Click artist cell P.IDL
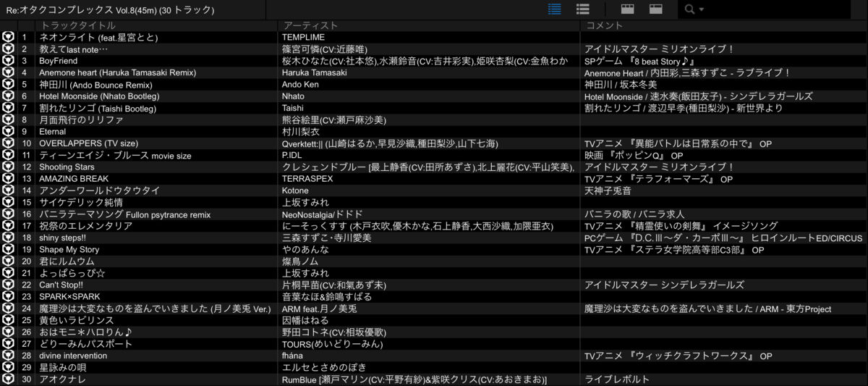868x386 pixels. (x=292, y=155)
